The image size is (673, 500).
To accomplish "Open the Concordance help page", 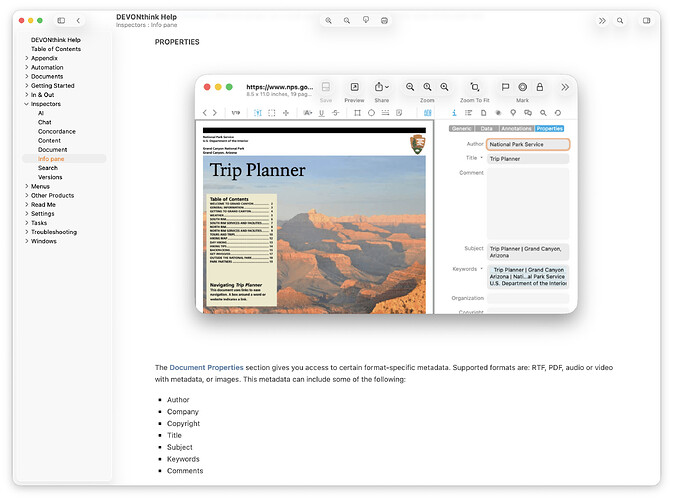I will coord(57,131).
